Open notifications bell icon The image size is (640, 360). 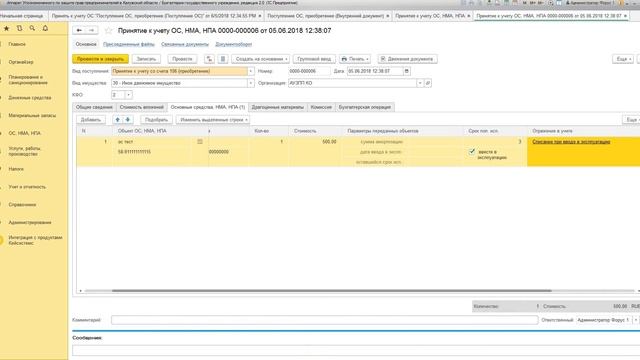click(45, 28)
